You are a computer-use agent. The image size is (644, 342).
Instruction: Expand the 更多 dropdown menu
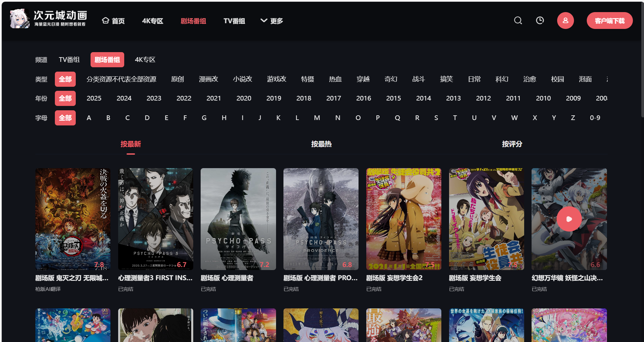[x=272, y=21]
